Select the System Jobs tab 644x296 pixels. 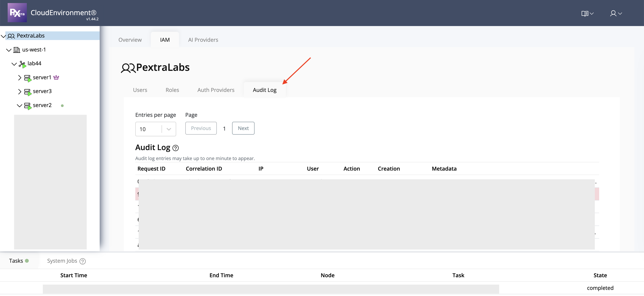click(x=62, y=261)
